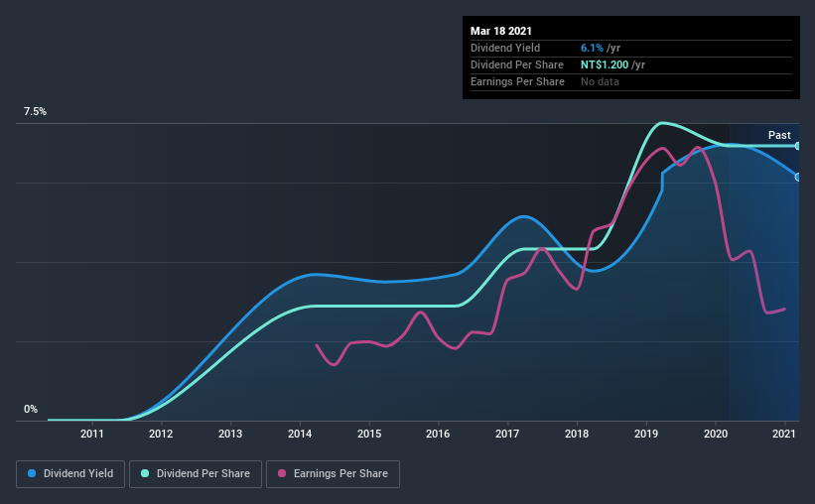The height and width of the screenshot is (504, 815).
Task: Click the 6.1% dividend yield value
Action: [592, 48]
